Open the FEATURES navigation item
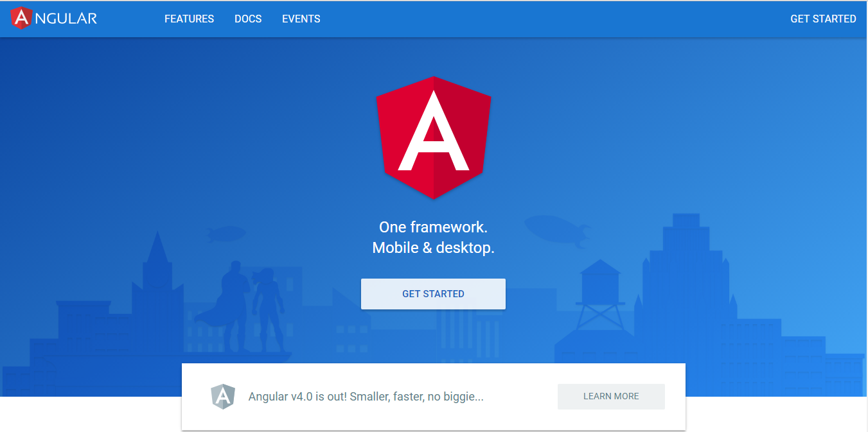Viewport: 868px width, 432px height. click(x=189, y=19)
